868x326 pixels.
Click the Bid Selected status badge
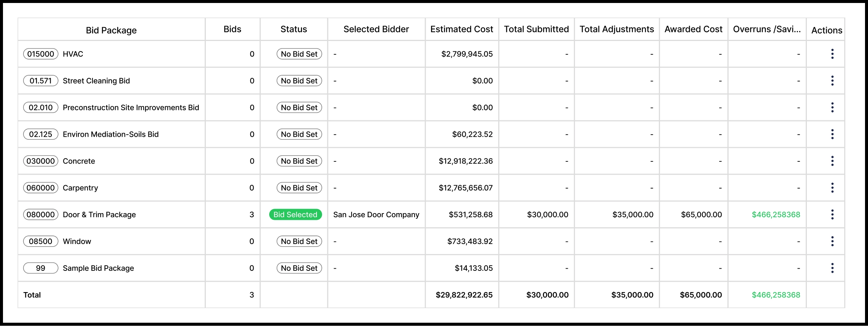(295, 215)
